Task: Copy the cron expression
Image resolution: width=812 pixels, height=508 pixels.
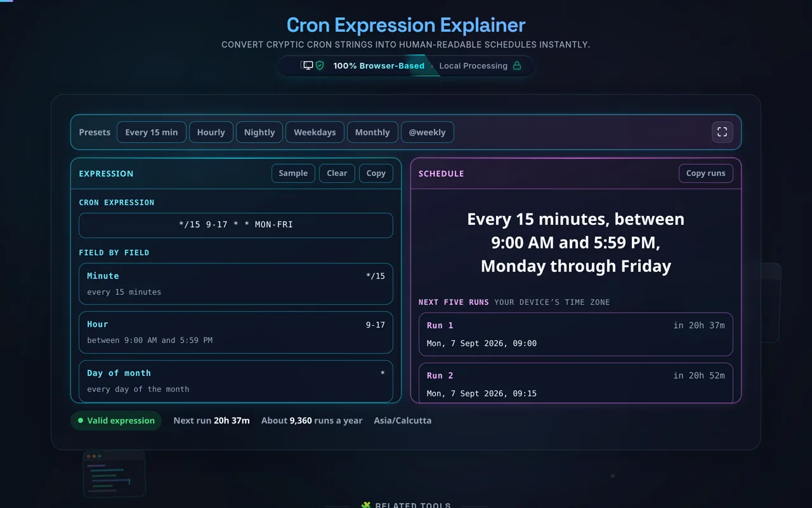Action: (376, 173)
